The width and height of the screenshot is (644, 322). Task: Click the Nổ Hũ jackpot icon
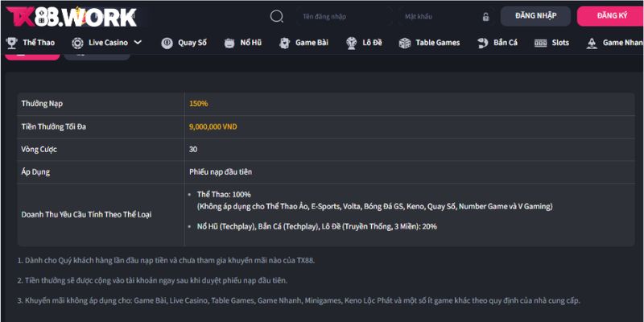(229, 43)
